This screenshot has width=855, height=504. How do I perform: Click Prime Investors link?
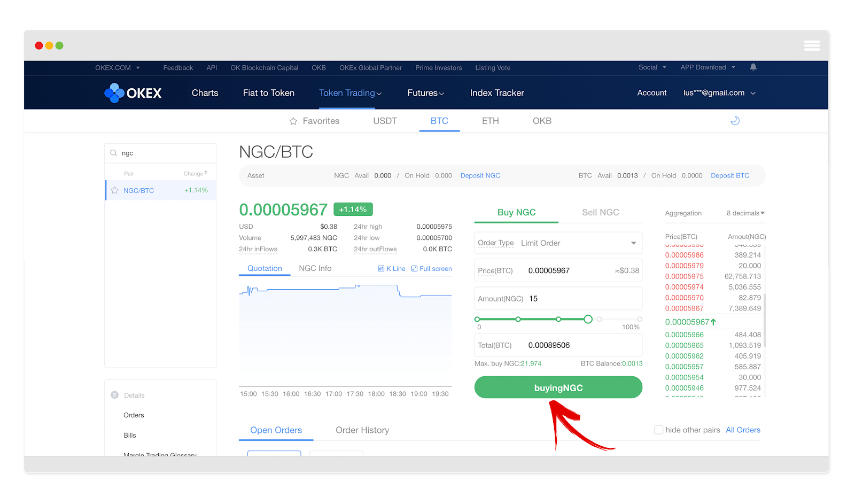tap(438, 68)
